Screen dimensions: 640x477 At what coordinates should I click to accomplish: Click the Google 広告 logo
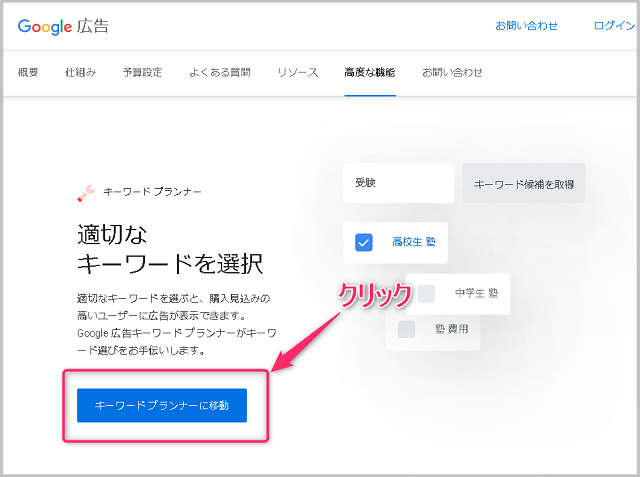[x=63, y=27]
